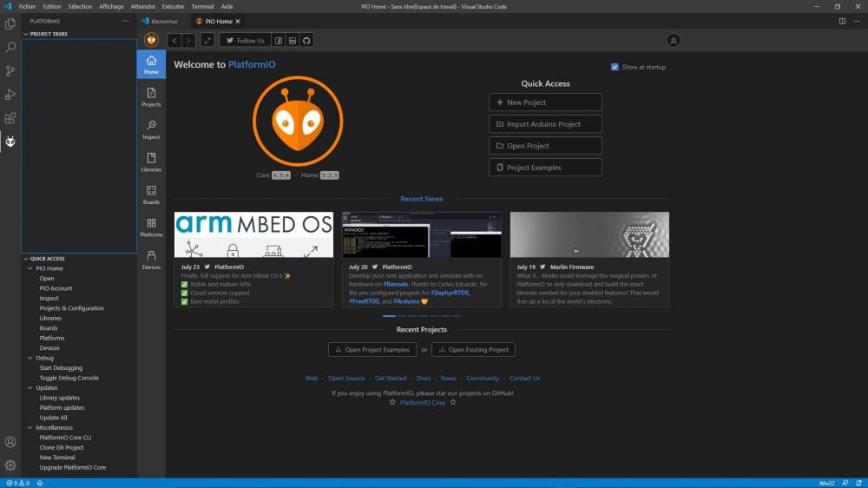Click Import Arduino Project button
Viewport: 868px width, 488px height.
pyautogui.click(x=545, y=124)
